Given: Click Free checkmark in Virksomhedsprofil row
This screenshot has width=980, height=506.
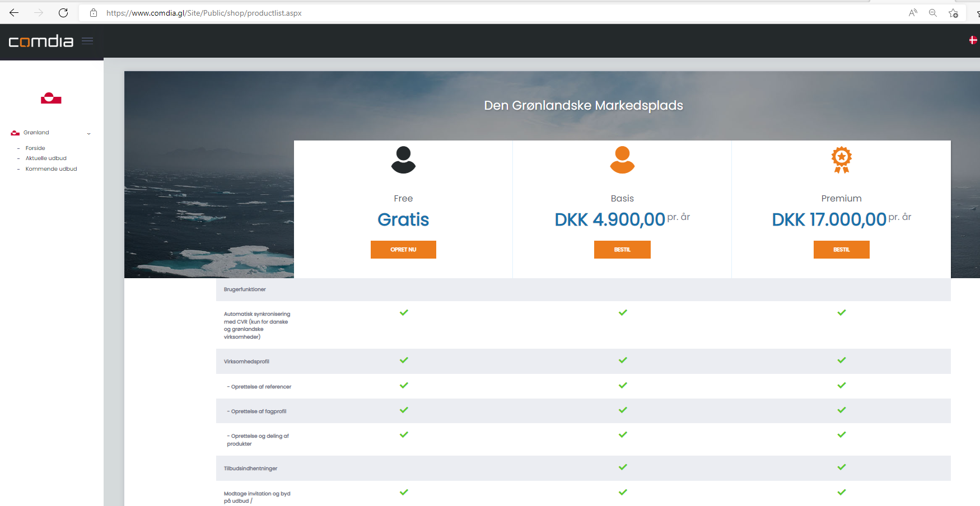Looking at the screenshot, I should tap(404, 360).
